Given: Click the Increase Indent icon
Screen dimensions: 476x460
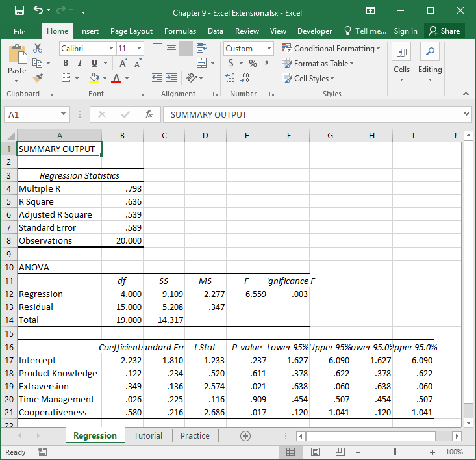Looking at the screenshot, I should pos(172,78).
